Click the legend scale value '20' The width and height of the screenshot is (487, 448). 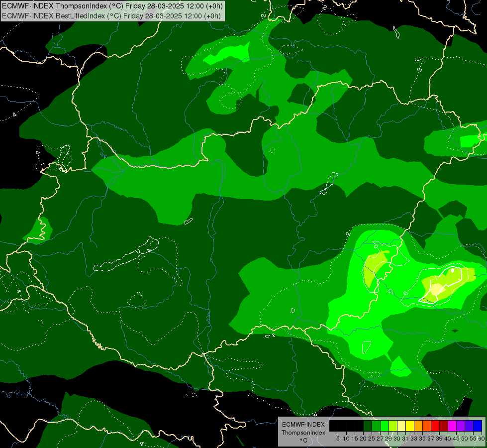(363, 439)
